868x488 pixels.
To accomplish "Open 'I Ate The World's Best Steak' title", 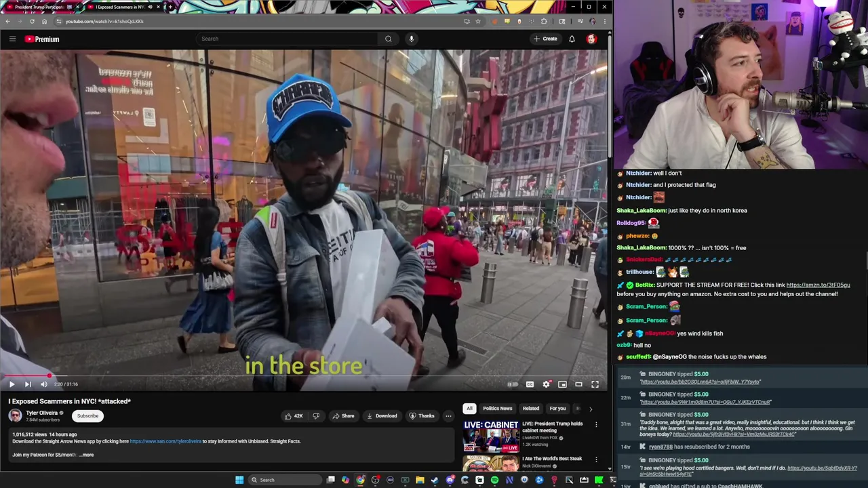I will [551, 459].
